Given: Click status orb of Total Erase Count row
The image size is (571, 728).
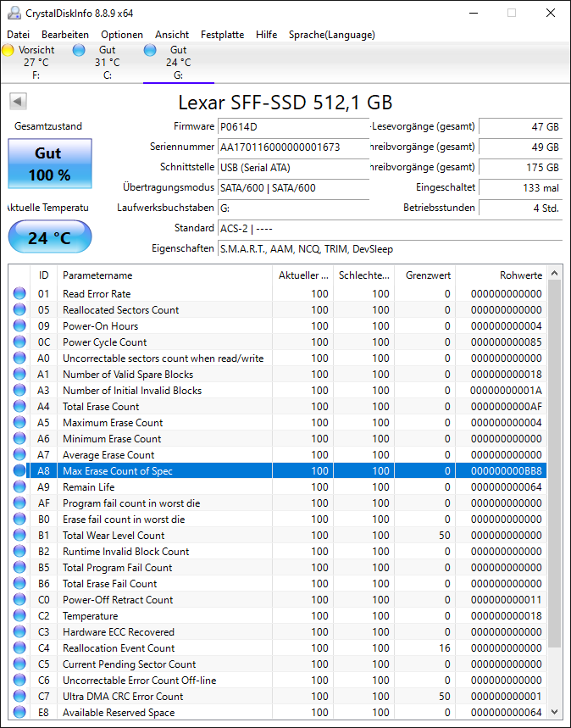Looking at the screenshot, I should coord(19,406).
